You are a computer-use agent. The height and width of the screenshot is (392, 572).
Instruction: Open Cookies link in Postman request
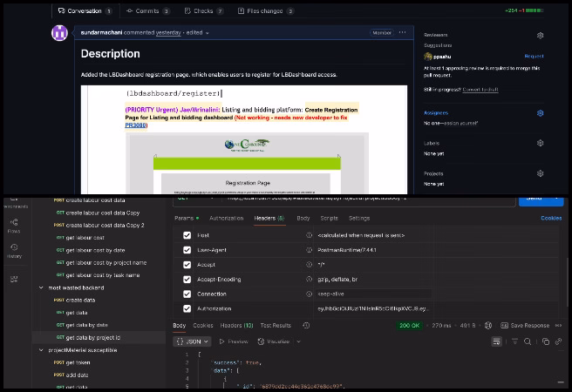pos(551,218)
